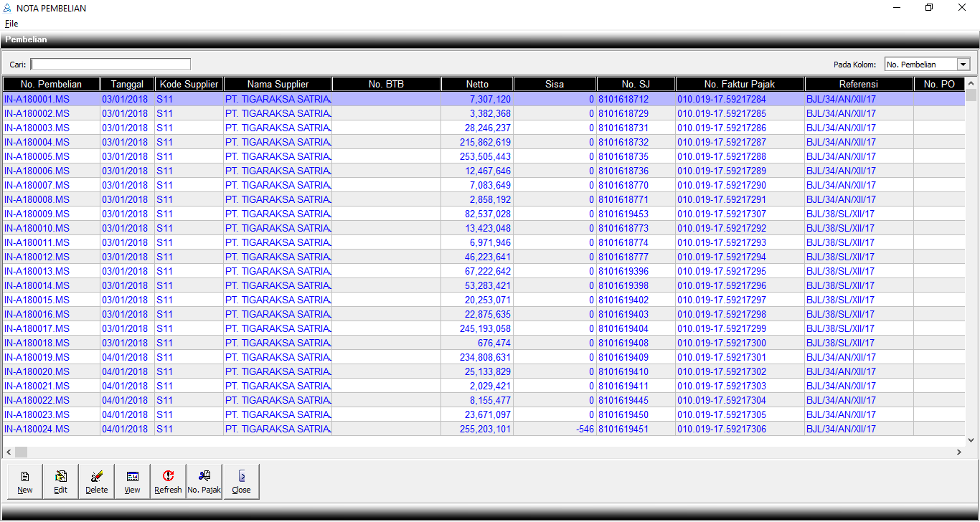
Task: Close the form using Close icon
Action: (241, 481)
